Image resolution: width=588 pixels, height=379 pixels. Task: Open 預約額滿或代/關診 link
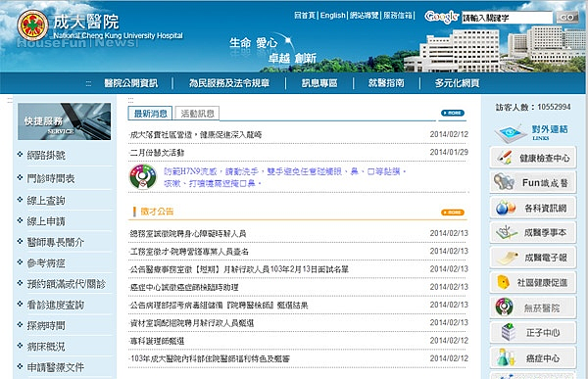67,284
